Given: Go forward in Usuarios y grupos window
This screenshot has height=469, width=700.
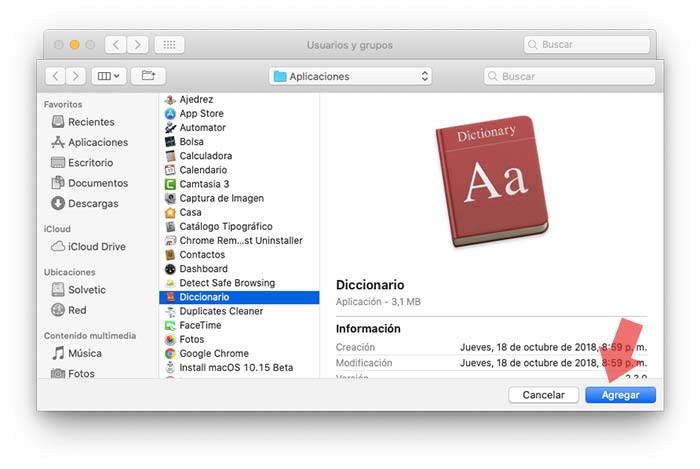Looking at the screenshot, I should tap(138, 45).
